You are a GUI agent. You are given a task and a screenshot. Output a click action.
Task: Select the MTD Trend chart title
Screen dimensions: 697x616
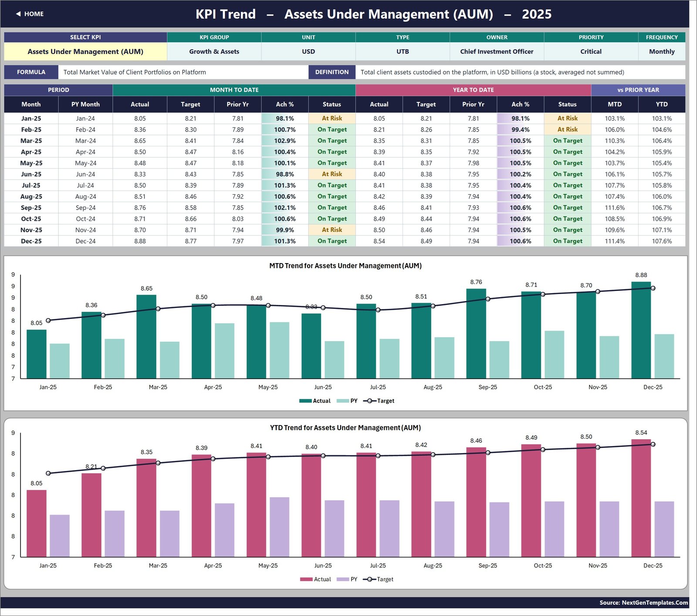345,266
